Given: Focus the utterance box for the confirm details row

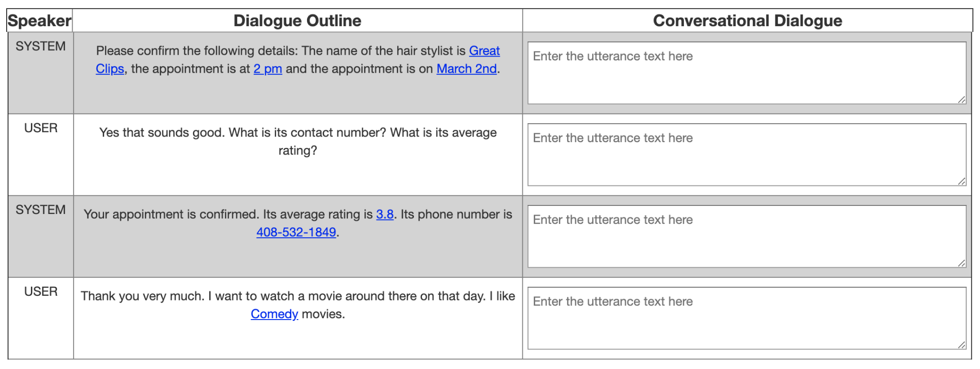Looking at the screenshot, I should tap(746, 73).
